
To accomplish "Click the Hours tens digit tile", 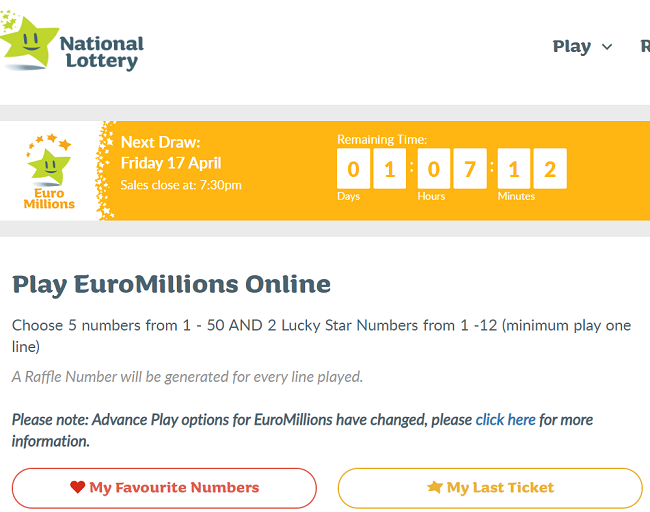I will click(434, 169).
